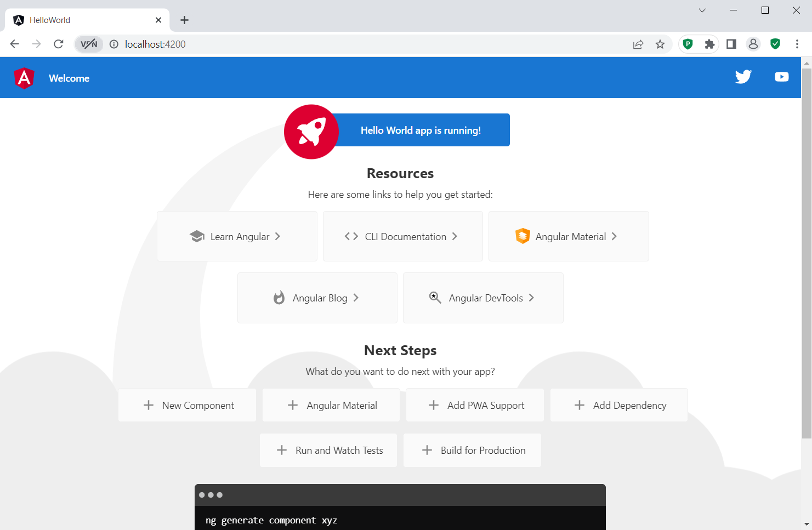Click the VPN badge in the address bar
Screen dimensions: 812x530
pos(89,44)
